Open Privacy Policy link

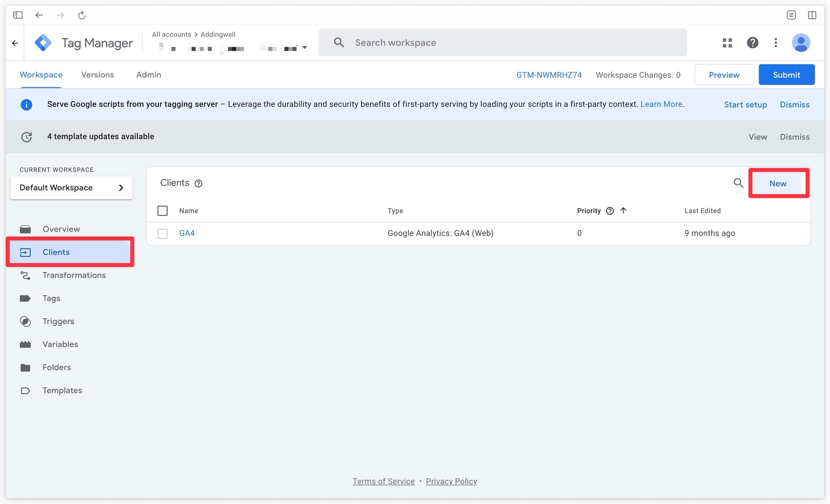pos(451,481)
